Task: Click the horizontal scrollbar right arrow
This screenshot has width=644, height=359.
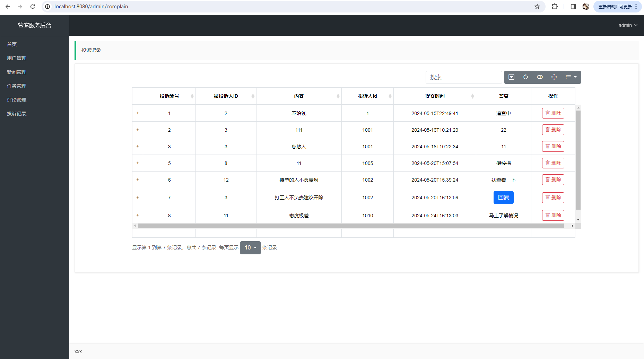Action: click(x=572, y=226)
